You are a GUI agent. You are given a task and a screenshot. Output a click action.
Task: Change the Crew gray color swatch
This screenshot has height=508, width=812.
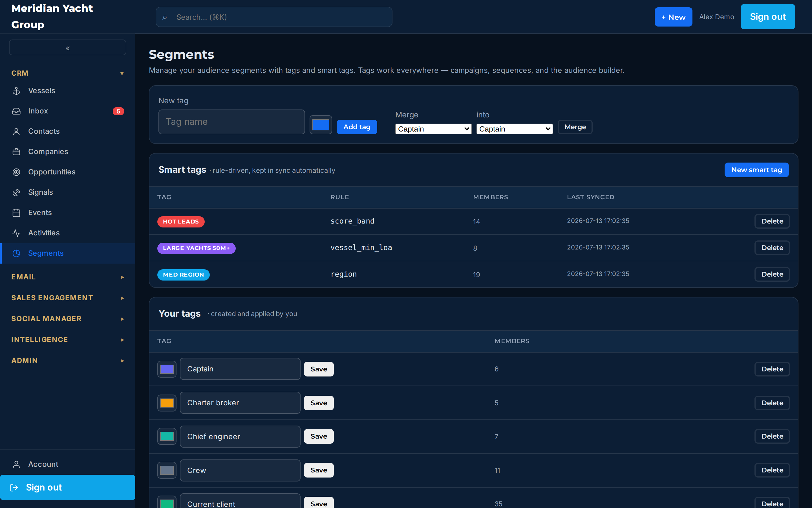[167, 470]
